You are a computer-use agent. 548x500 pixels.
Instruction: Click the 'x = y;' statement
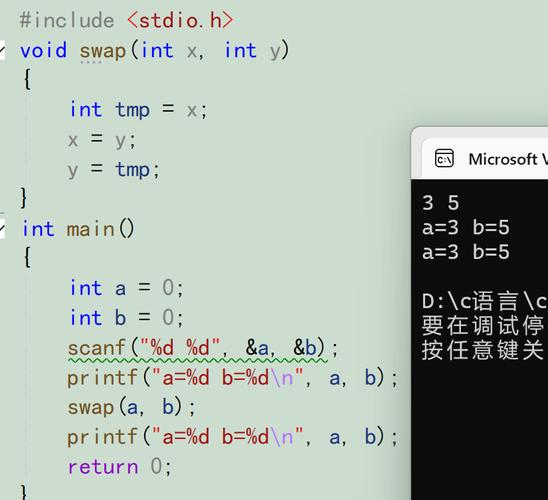pyautogui.click(x=102, y=140)
